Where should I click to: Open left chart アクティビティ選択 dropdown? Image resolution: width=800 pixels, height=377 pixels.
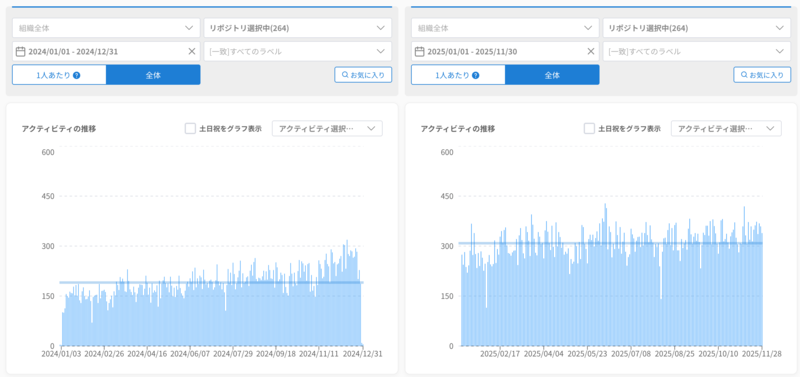point(328,129)
